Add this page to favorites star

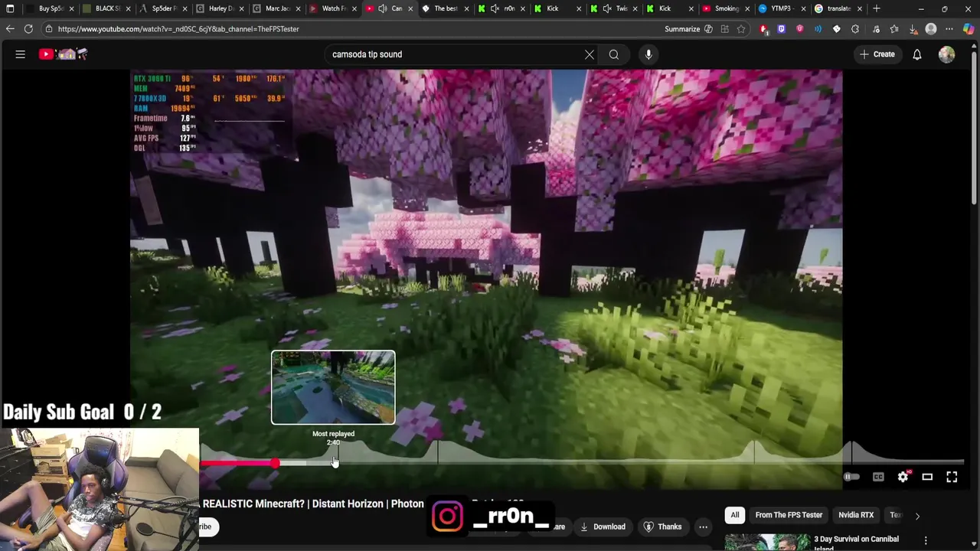tap(741, 29)
